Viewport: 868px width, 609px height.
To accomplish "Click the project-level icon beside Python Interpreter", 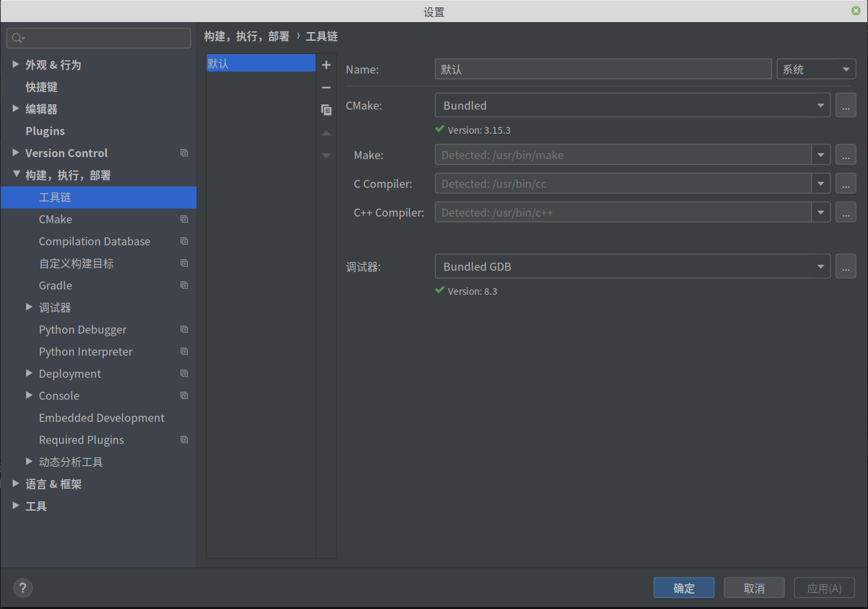I will pos(184,352).
